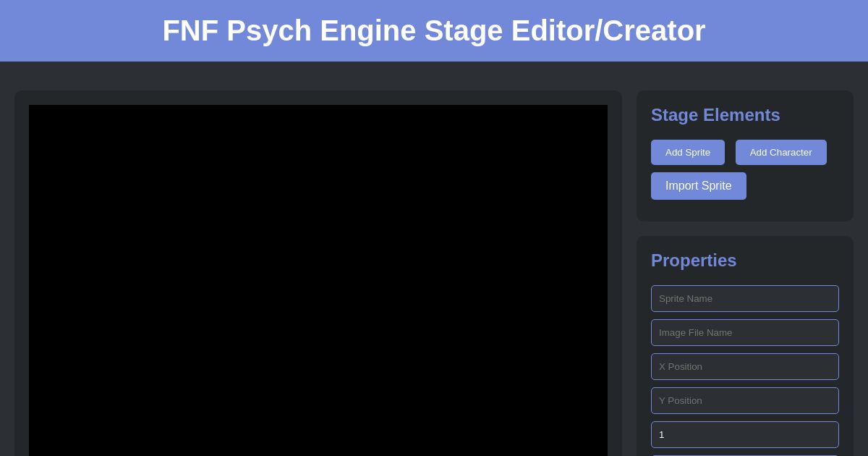
Task: Select the X Position input
Action: click(x=744, y=366)
